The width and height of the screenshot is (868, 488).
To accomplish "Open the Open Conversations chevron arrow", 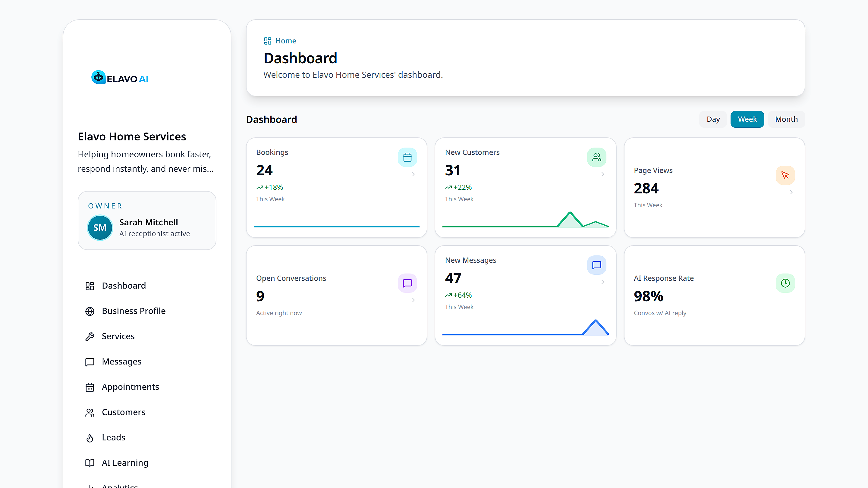I will point(413,300).
